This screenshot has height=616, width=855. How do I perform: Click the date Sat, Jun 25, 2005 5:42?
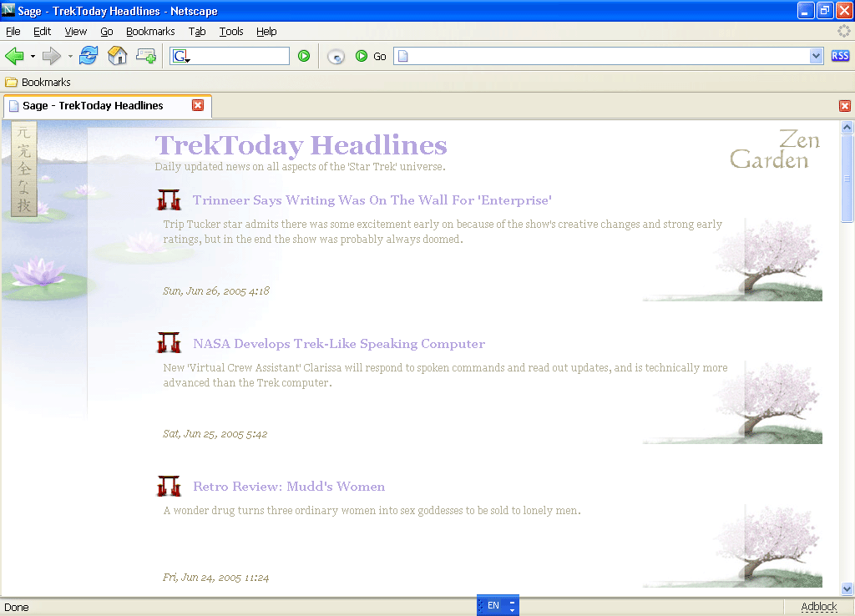tap(215, 434)
